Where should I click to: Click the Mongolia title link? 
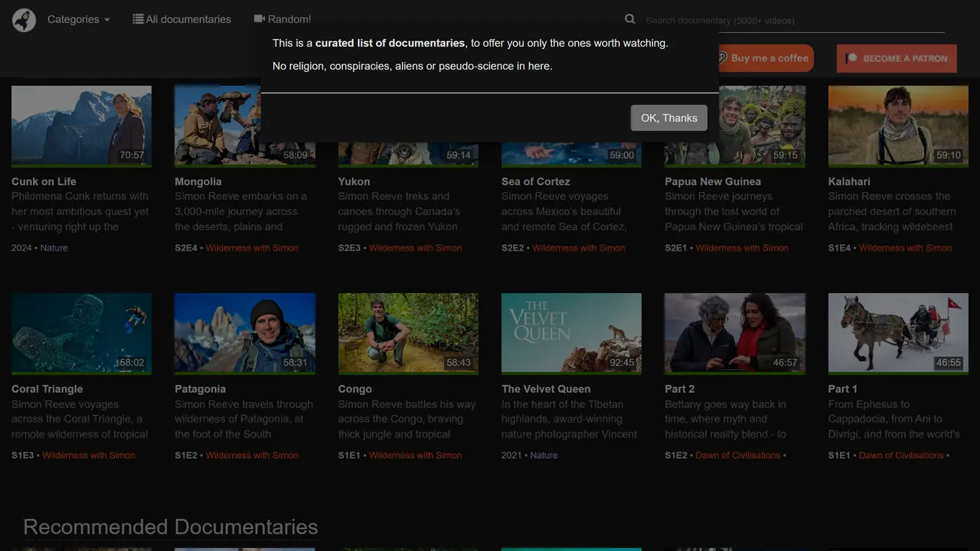tap(198, 181)
